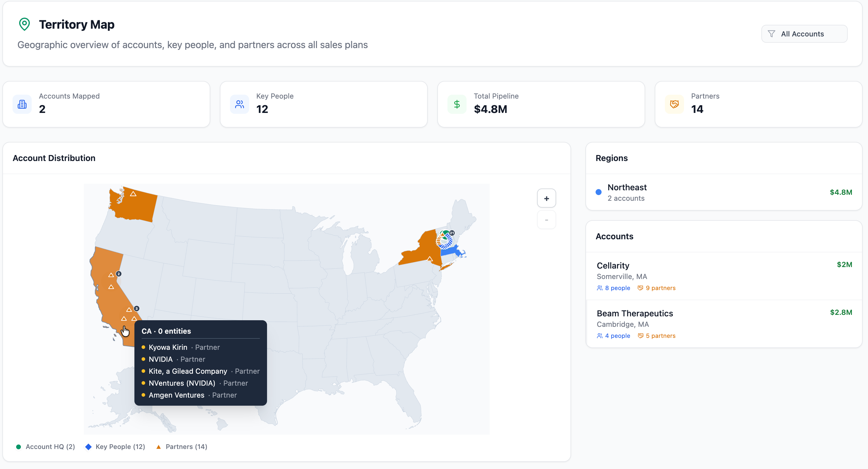Click the Partners handshake icon
The height and width of the screenshot is (469, 868).
(674, 104)
